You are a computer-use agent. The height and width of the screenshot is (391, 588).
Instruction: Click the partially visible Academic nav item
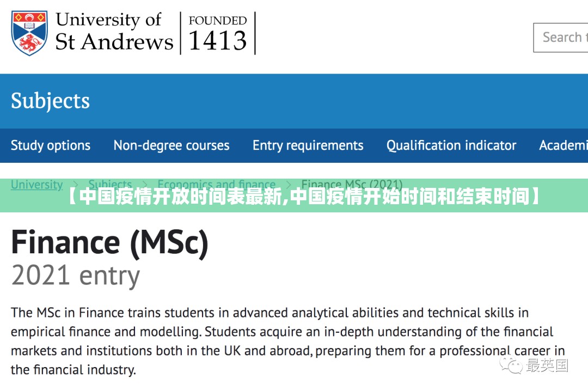pyautogui.click(x=563, y=145)
